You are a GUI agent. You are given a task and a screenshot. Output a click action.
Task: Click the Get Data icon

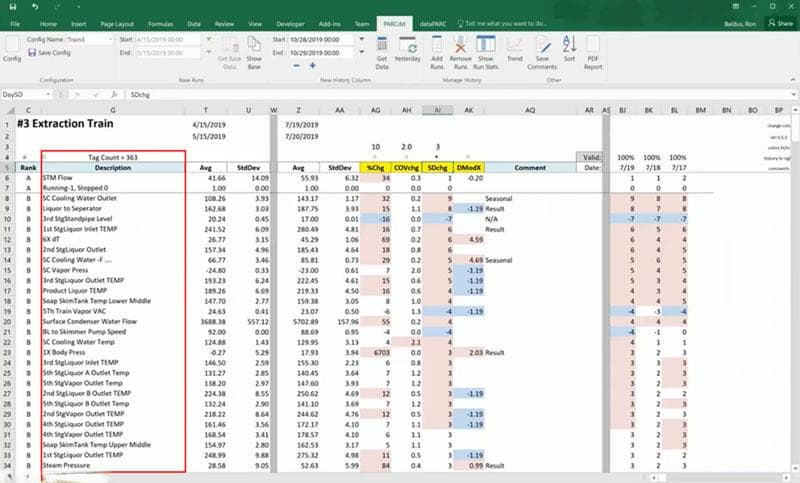click(382, 53)
